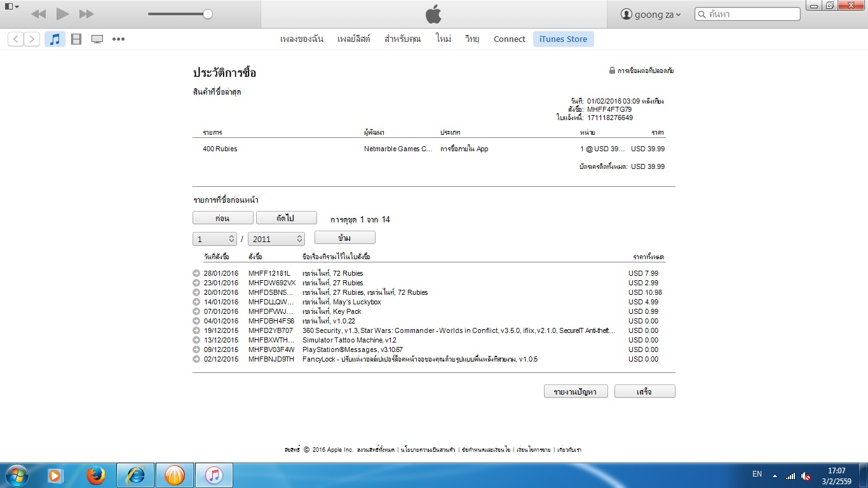Open Internet Explorer from the taskbar
The height and width of the screenshot is (488, 868).
(135, 475)
